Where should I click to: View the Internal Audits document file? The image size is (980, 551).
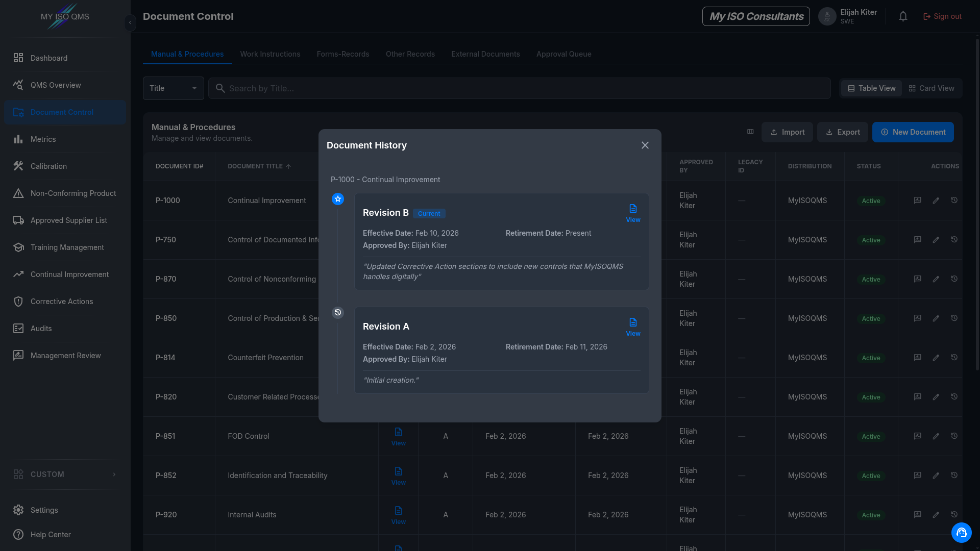398,516
